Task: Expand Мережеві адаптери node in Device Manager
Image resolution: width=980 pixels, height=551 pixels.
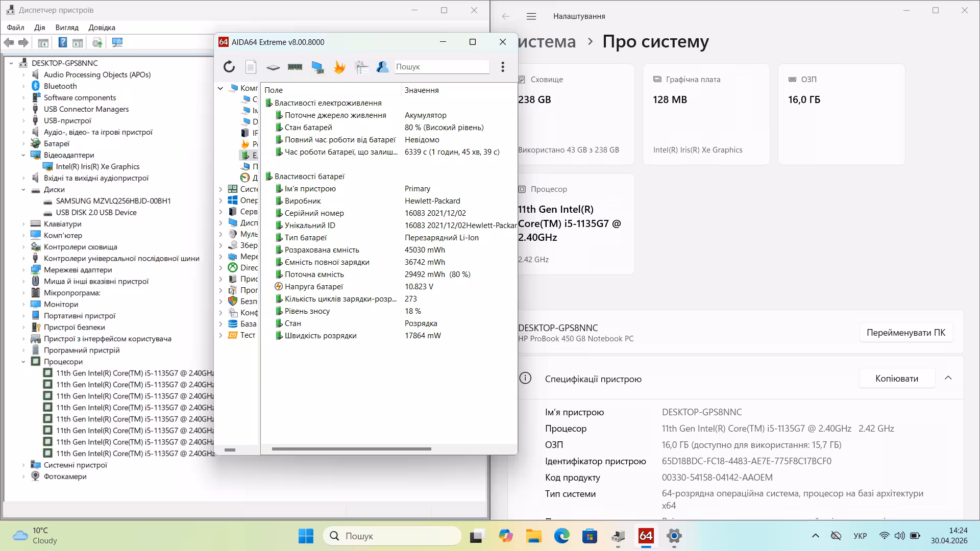Action: click(23, 270)
